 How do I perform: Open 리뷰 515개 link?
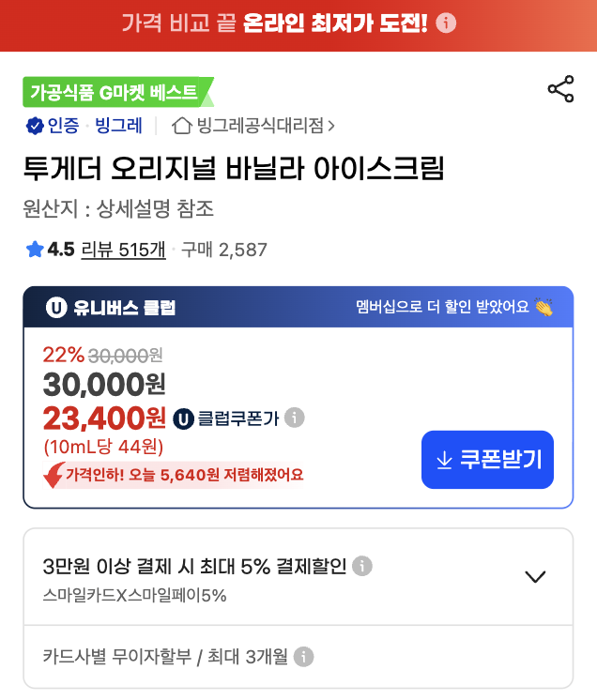pyautogui.click(x=123, y=250)
